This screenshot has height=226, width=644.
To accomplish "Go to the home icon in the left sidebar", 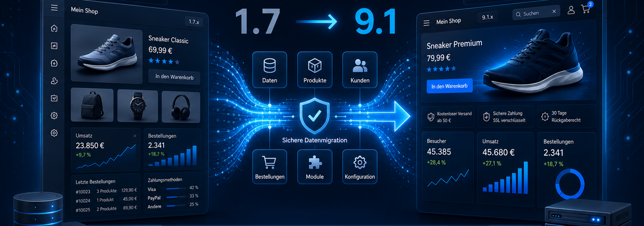I will [54, 28].
